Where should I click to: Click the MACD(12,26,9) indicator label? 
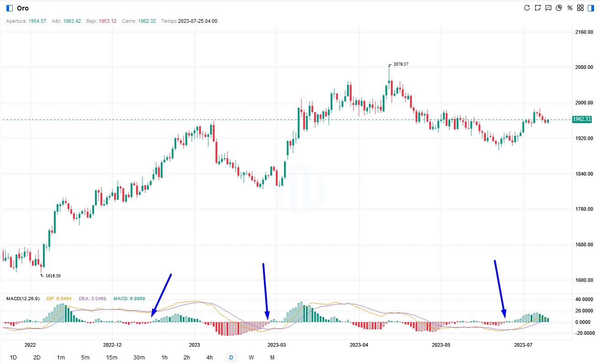[23, 298]
